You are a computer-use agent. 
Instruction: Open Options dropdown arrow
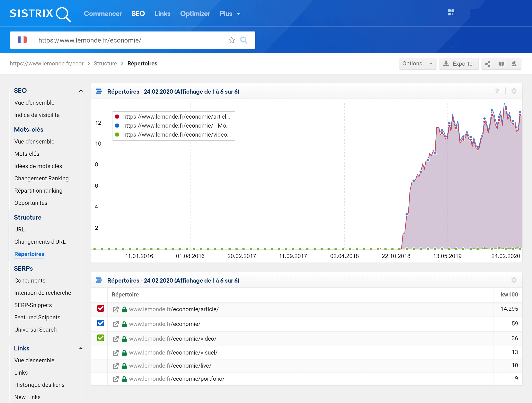pos(431,64)
